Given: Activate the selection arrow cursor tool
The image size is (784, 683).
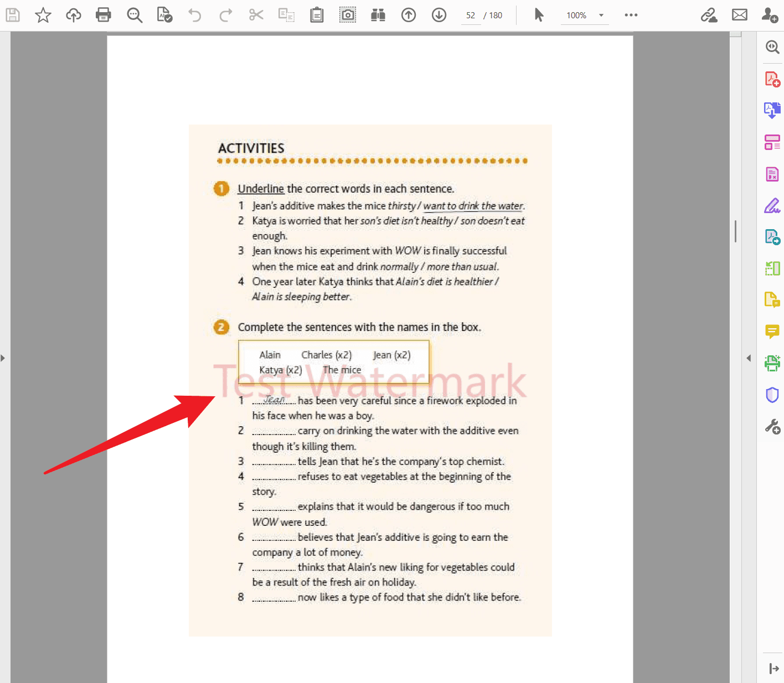Looking at the screenshot, I should pyautogui.click(x=539, y=15).
